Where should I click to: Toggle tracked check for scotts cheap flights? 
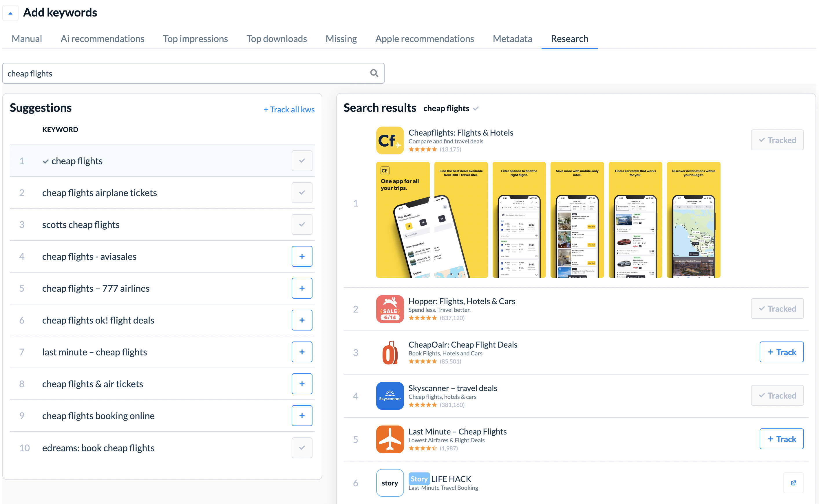pos(302,224)
